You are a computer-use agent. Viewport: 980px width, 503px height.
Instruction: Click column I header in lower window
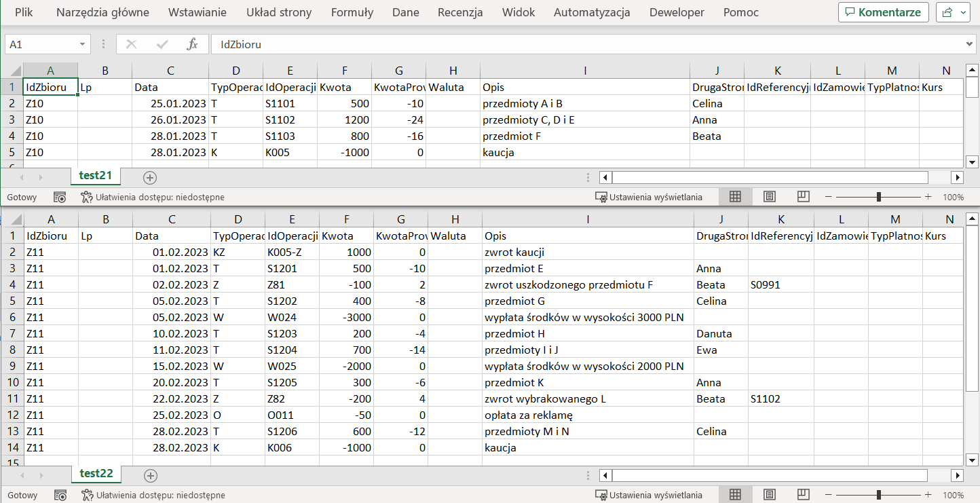pyautogui.click(x=587, y=219)
